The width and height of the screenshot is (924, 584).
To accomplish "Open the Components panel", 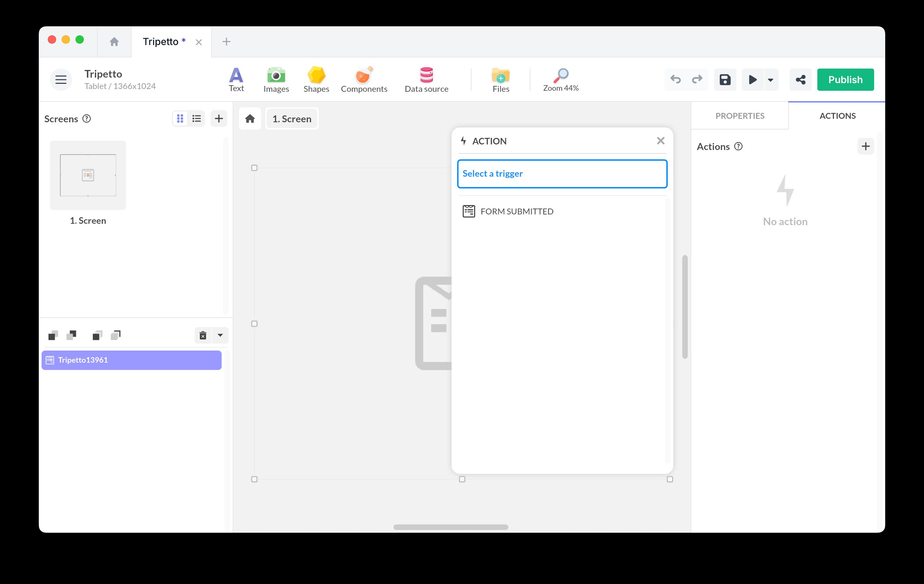I will click(364, 79).
